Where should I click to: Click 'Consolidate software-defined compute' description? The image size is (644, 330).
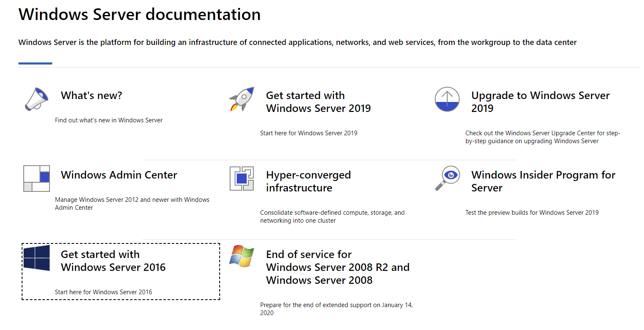point(332,216)
